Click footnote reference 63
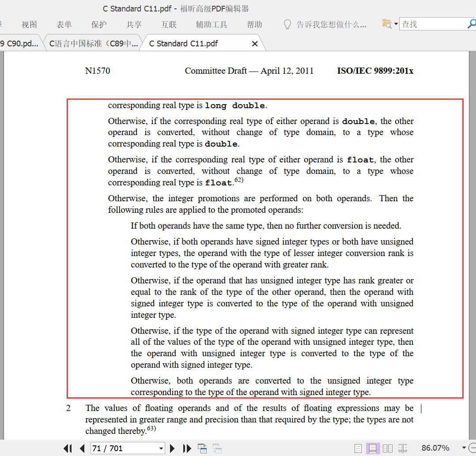This screenshot has width=476, height=456. click(151, 428)
